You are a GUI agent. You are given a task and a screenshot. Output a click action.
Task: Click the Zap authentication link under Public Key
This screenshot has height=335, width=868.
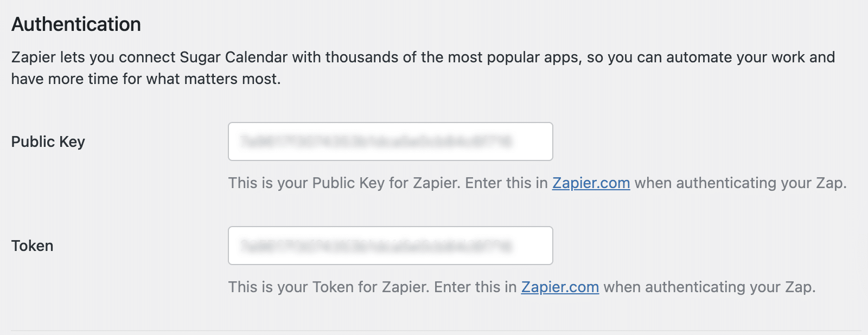[590, 183]
